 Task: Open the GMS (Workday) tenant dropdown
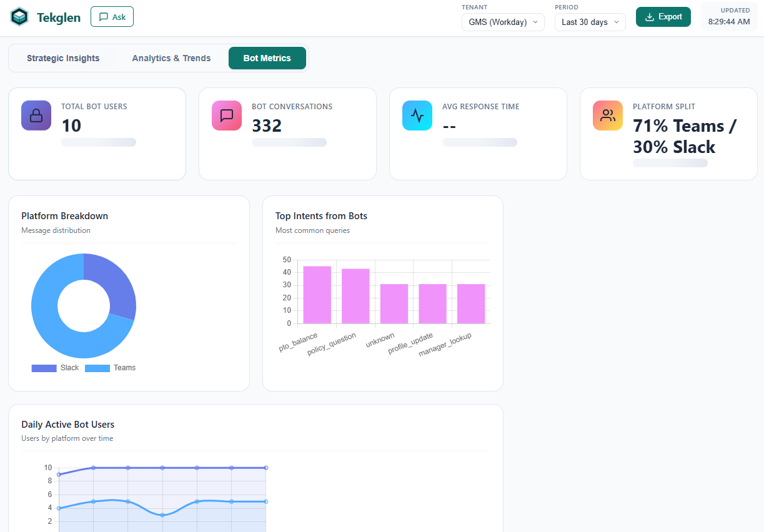(502, 22)
